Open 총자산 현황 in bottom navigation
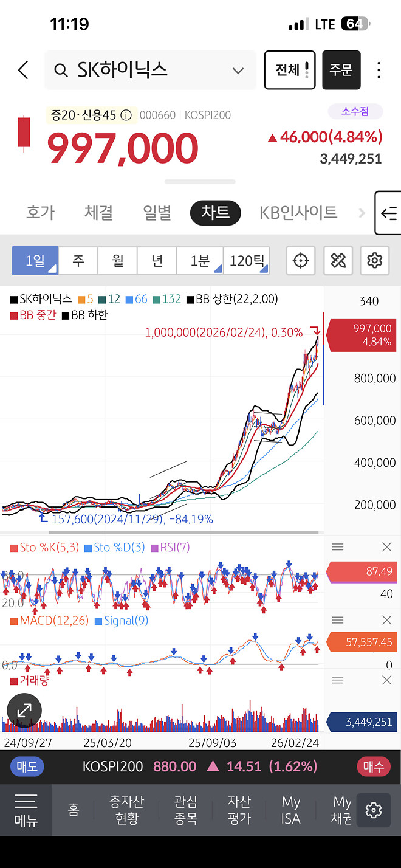401x868 pixels. click(126, 810)
